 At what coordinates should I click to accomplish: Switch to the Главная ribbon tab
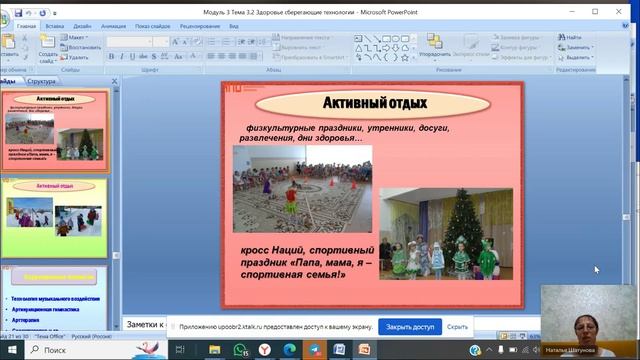(27, 26)
